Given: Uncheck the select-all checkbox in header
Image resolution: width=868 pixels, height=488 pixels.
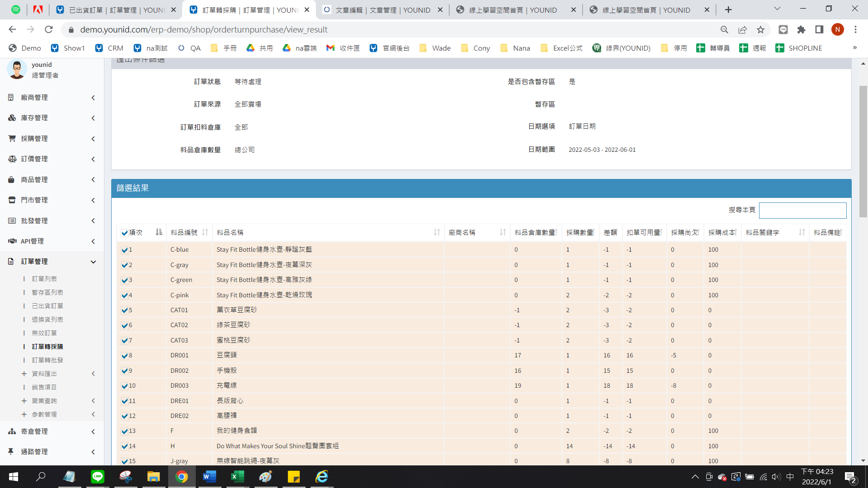Looking at the screenshot, I should pos(125,233).
